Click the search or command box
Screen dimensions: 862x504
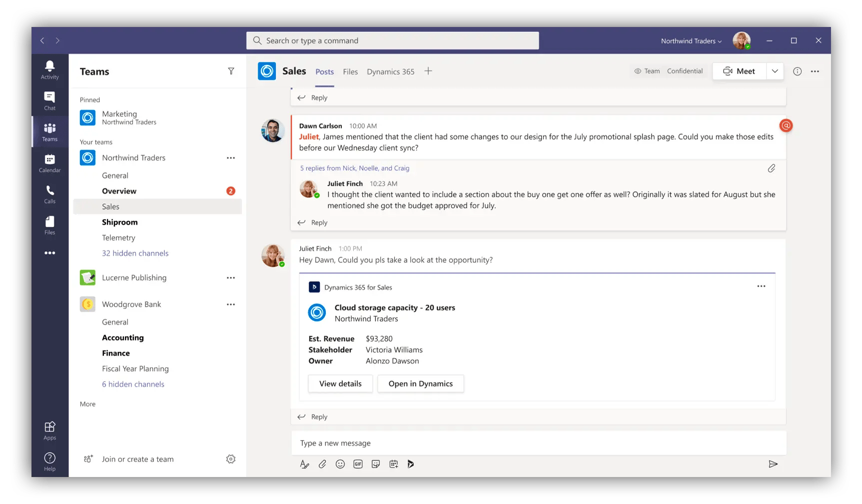[392, 40]
